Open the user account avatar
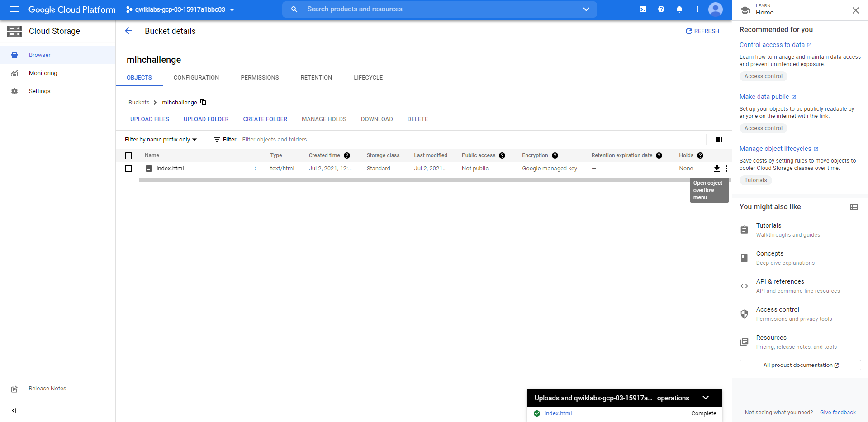 716,9
